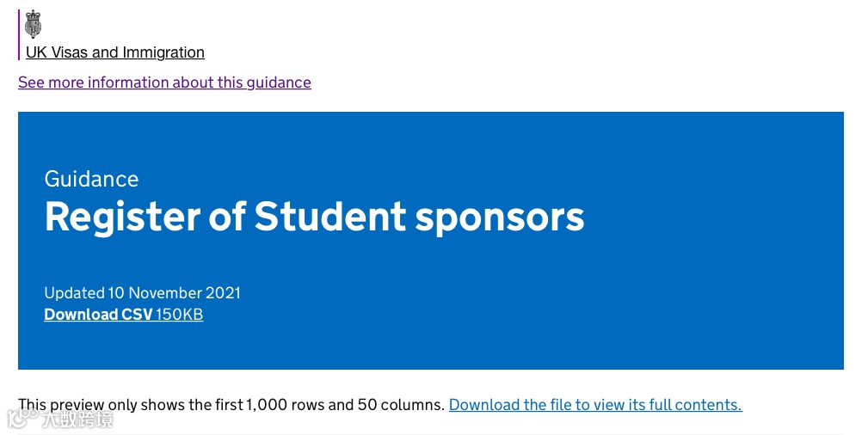Click the 'Guidance' label in blue banner
Viewport: 868px width, 435px height.
coord(91,179)
